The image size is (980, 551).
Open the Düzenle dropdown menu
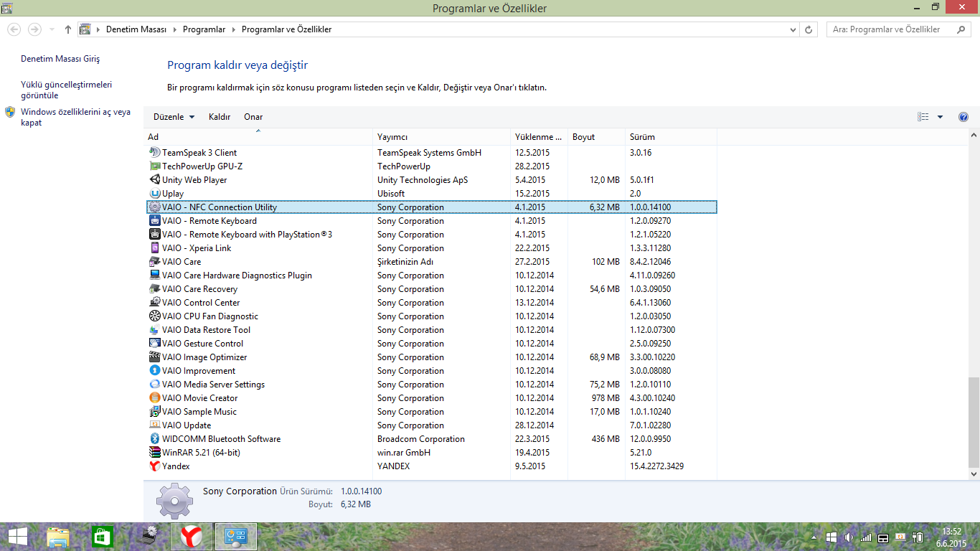[x=174, y=117]
